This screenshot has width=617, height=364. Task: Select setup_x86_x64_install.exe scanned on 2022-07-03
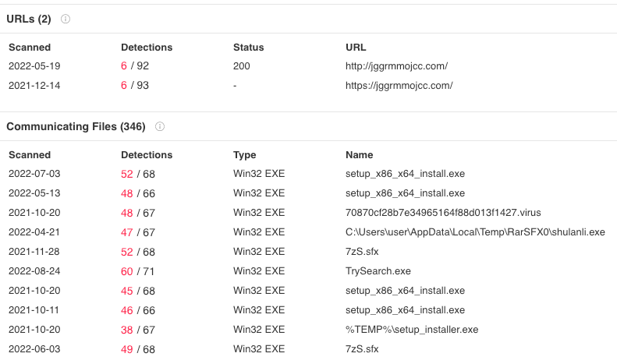pyautogui.click(x=405, y=174)
